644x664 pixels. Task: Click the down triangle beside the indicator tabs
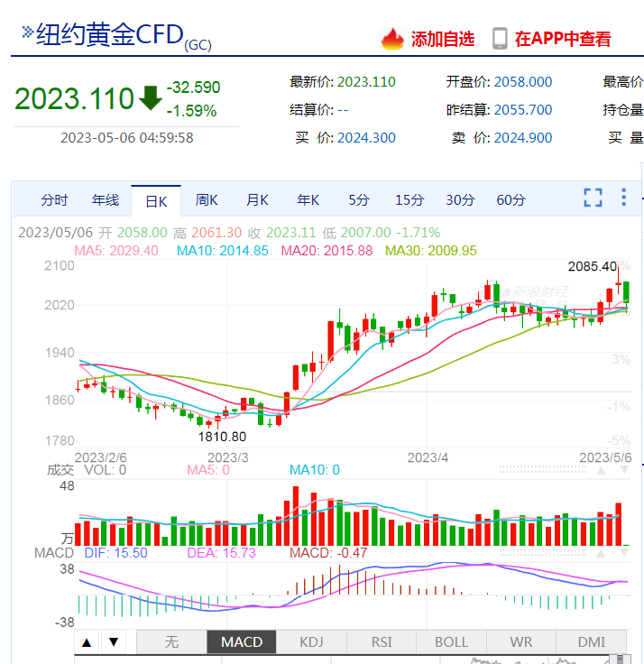[x=114, y=642]
